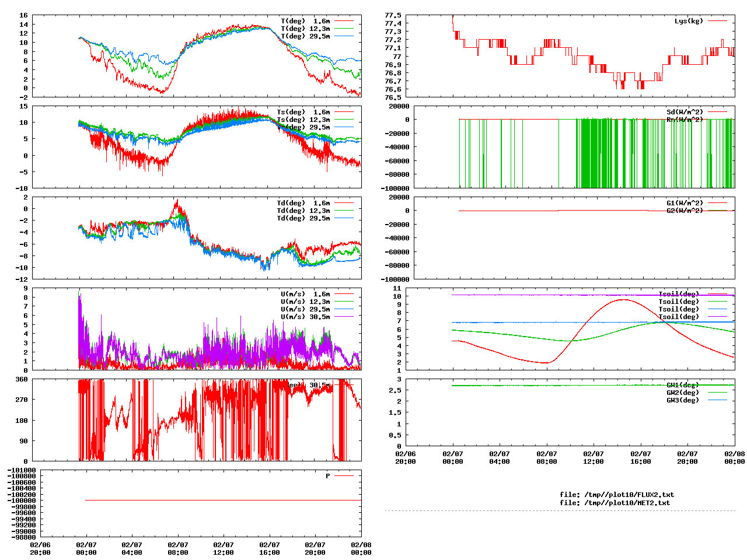Click the "P" pressure legend label
This screenshot has width=747, height=560.
point(328,476)
